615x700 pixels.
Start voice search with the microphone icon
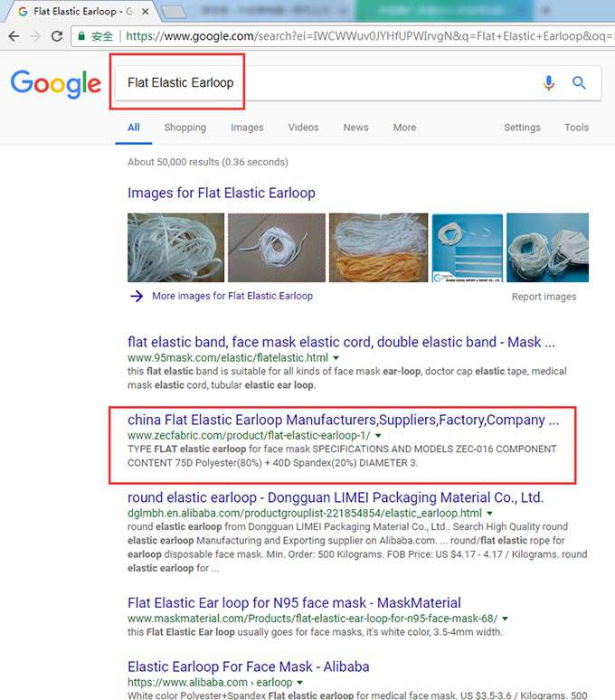[x=548, y=83]
